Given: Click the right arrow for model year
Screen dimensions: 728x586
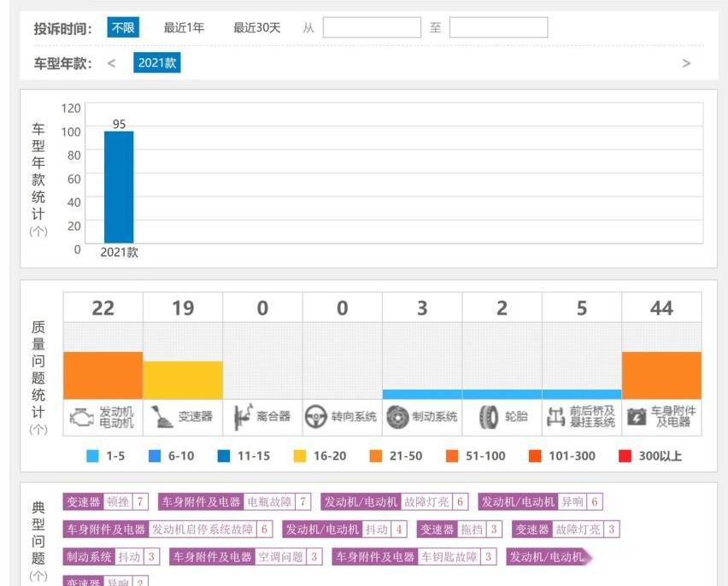Looking at the screenshot, I should pyautogui.click(x=686, y=63).
